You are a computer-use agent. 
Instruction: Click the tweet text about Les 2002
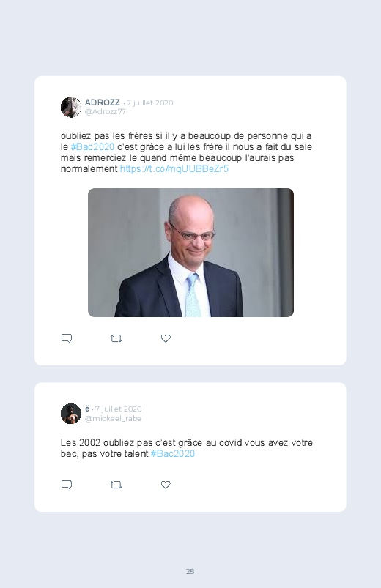click(187, 448)
